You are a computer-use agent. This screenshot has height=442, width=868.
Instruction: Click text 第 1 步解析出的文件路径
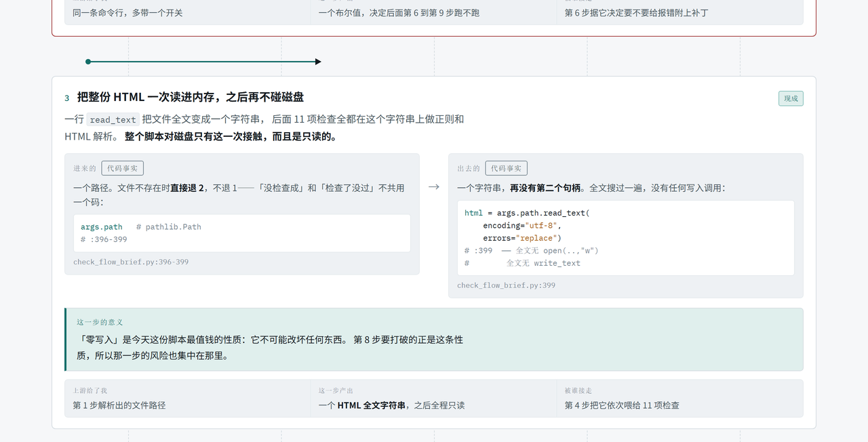119,405
